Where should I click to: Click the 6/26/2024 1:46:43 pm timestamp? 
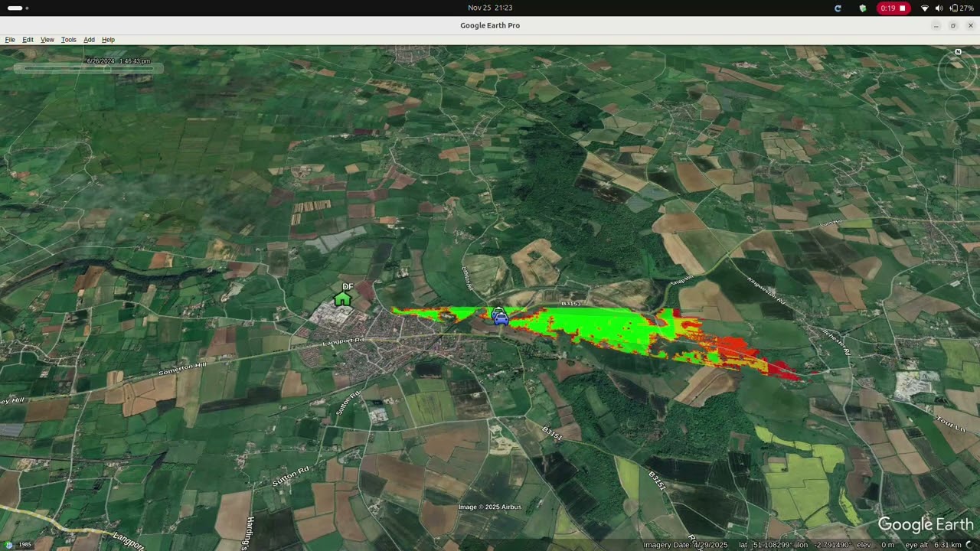pos(118,60)
